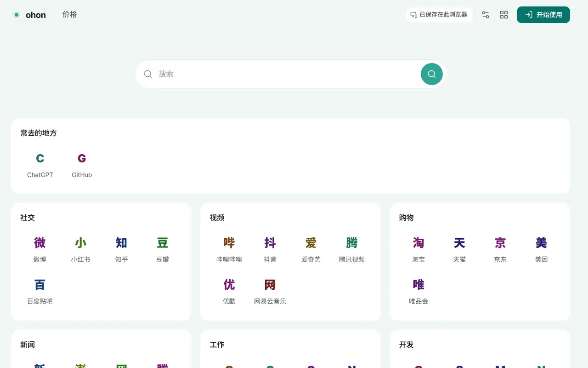This screenshot has height=368, width=588.
Task: Open the 天猫 site tile
Action: click(459, 250)
